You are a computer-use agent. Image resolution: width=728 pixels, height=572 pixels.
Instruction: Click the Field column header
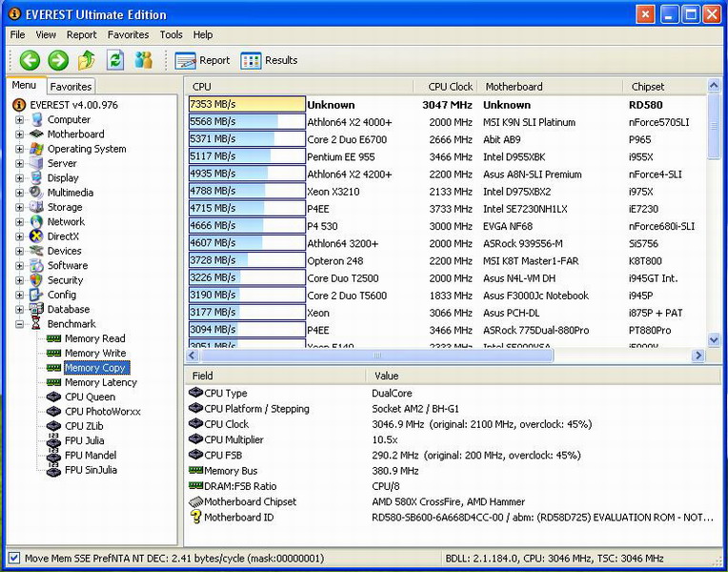[274, 376]
